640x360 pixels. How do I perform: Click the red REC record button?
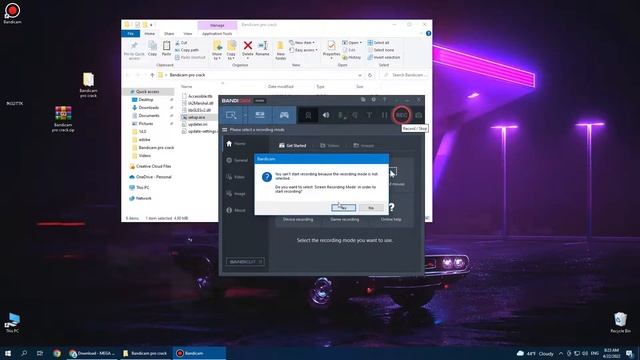[x=402, y=115]
